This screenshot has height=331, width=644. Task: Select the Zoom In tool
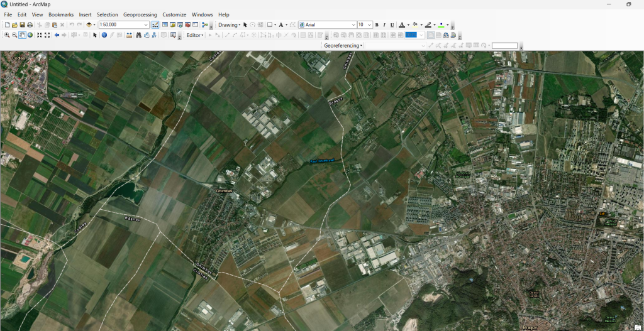coord(7,35)
